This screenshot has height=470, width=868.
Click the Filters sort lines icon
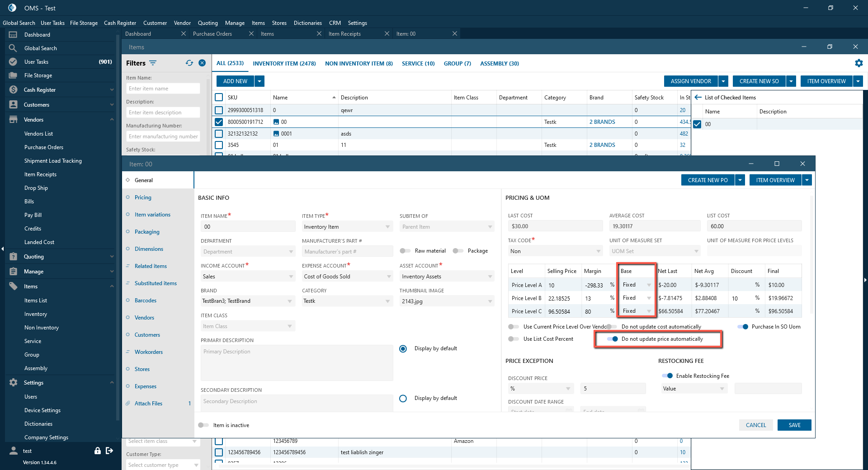[153, 63]
